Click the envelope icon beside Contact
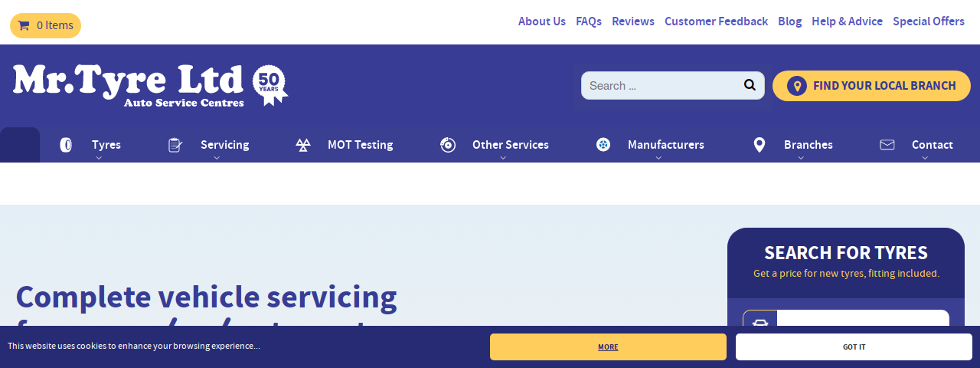 pos(887,144)
